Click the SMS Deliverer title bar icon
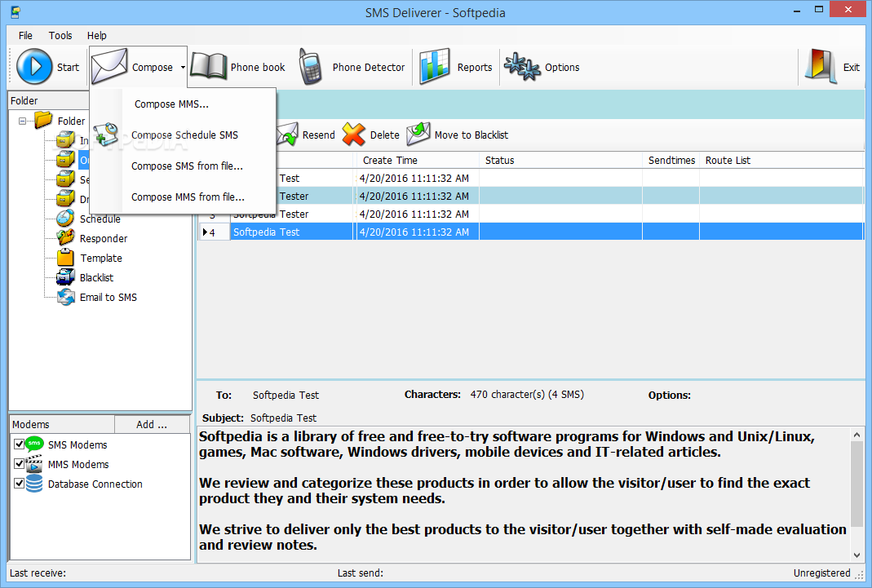The width and height of the screenshot is (872, 588). [x=15, y=11]
